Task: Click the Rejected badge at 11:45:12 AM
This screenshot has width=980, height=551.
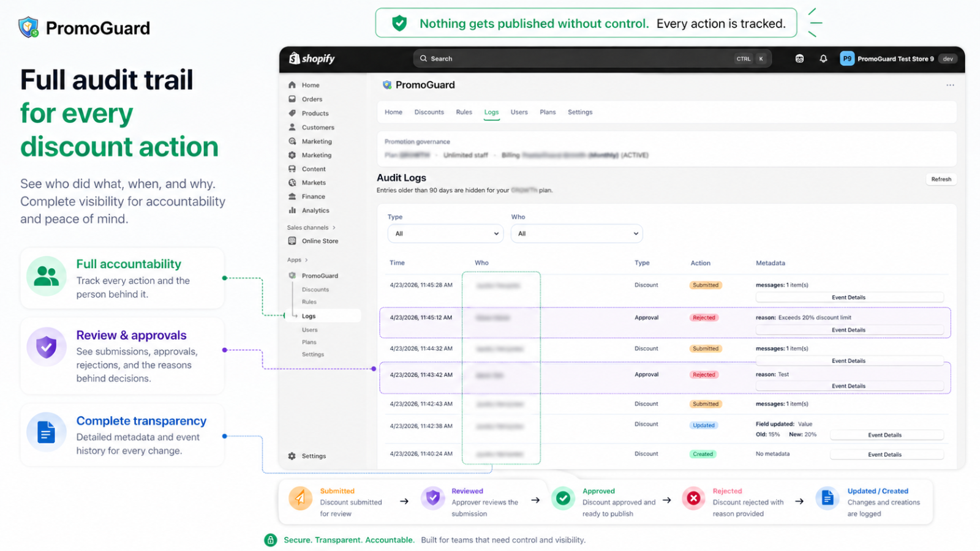Action: 704,318
